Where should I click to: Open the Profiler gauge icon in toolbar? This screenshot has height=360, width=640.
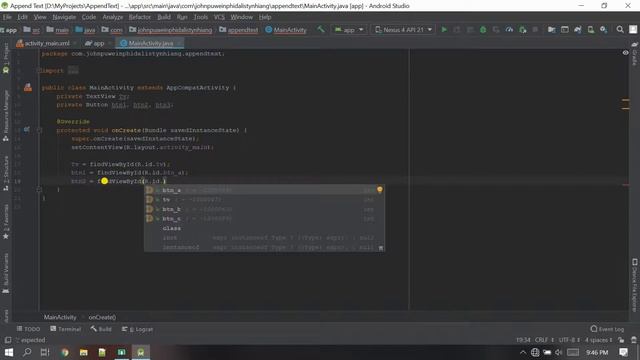click(x=509, y=30)
